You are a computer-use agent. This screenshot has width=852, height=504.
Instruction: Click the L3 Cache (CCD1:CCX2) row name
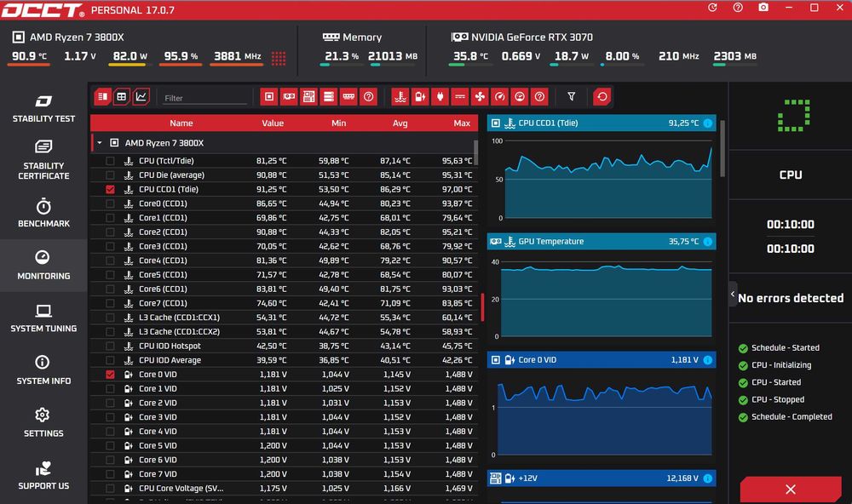click(179, 332)
